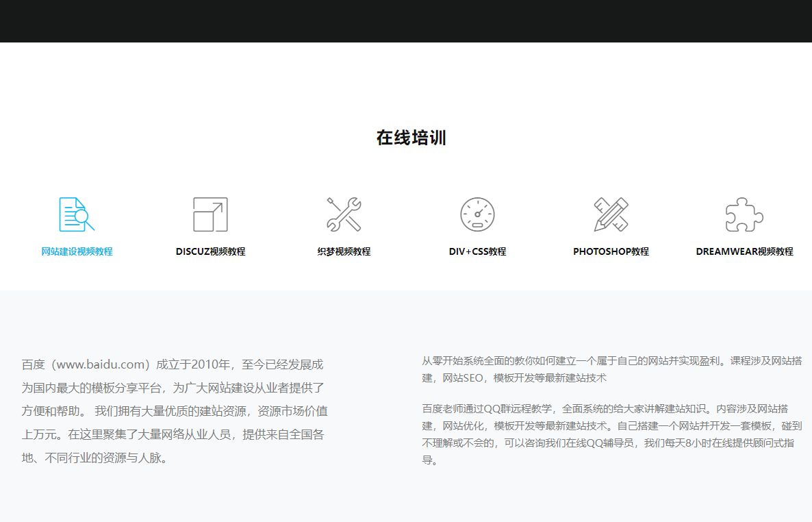Switch to the PHOTOSHOP教程 tab
Viewport: 812px width, 522px height.
pyautogui.click(x=611, y=251)
